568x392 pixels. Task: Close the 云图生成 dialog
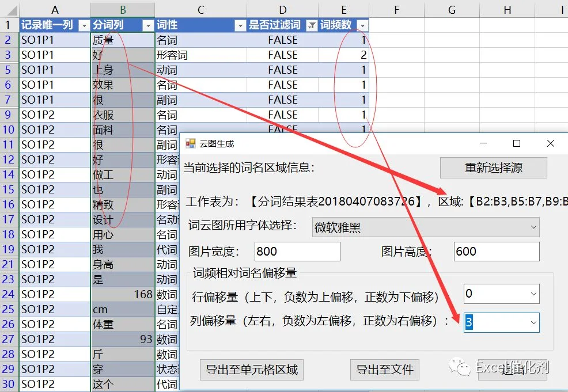551,144
